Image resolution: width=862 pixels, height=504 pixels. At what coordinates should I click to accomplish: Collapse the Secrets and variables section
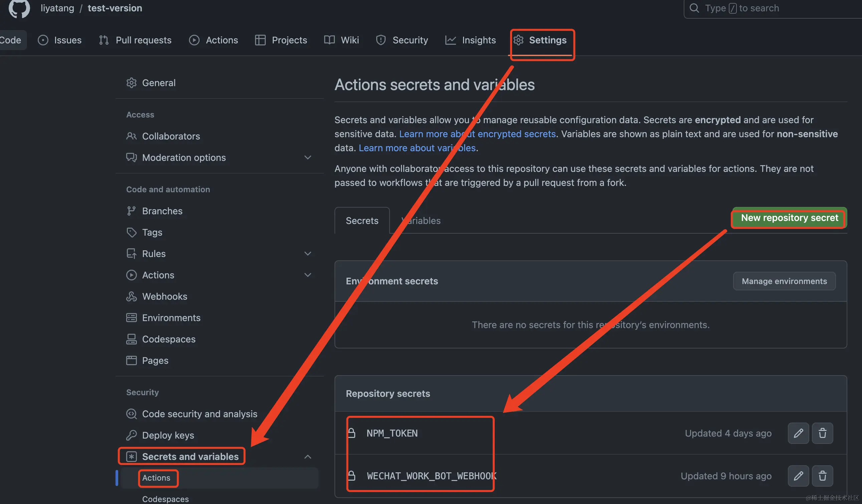tap(307, 457)
